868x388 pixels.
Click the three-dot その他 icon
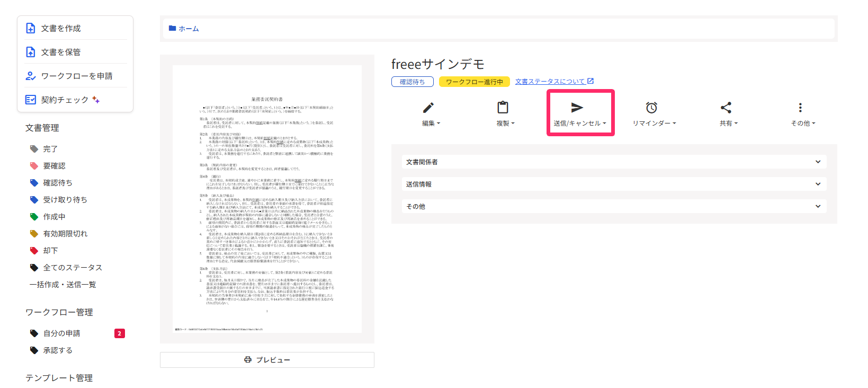800,108
